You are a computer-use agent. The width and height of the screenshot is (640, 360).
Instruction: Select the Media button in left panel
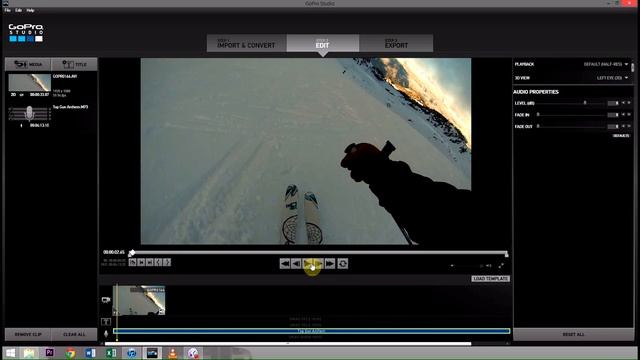pos(28,64)
